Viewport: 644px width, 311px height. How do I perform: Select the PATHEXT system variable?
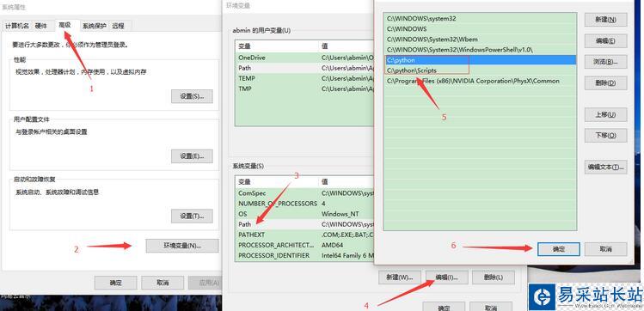pos(304,235)
